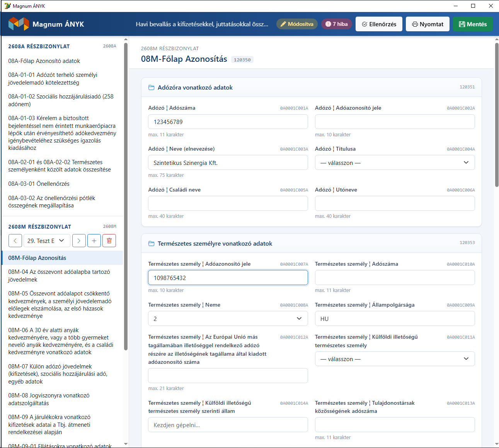This screenshot has width=499, height=448.
Task: Click folder icon beside Természetes személyre vonatkozó adatok
Action: tap(152, 244)
